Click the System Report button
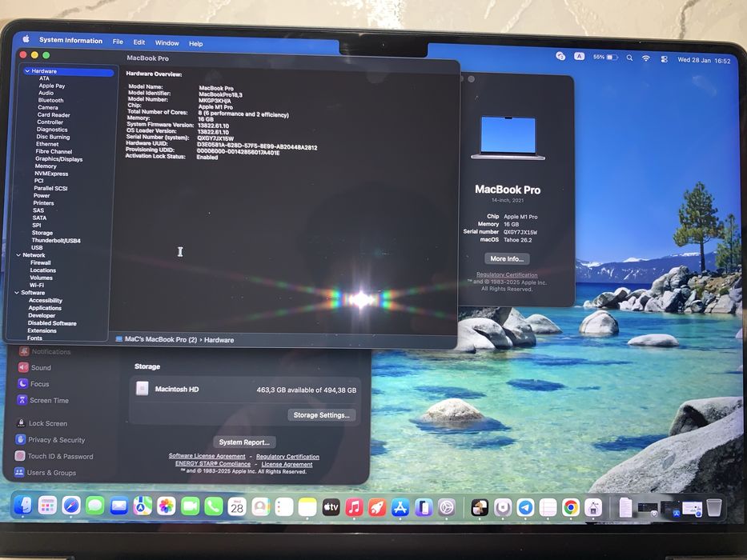 tap(244, 442)
